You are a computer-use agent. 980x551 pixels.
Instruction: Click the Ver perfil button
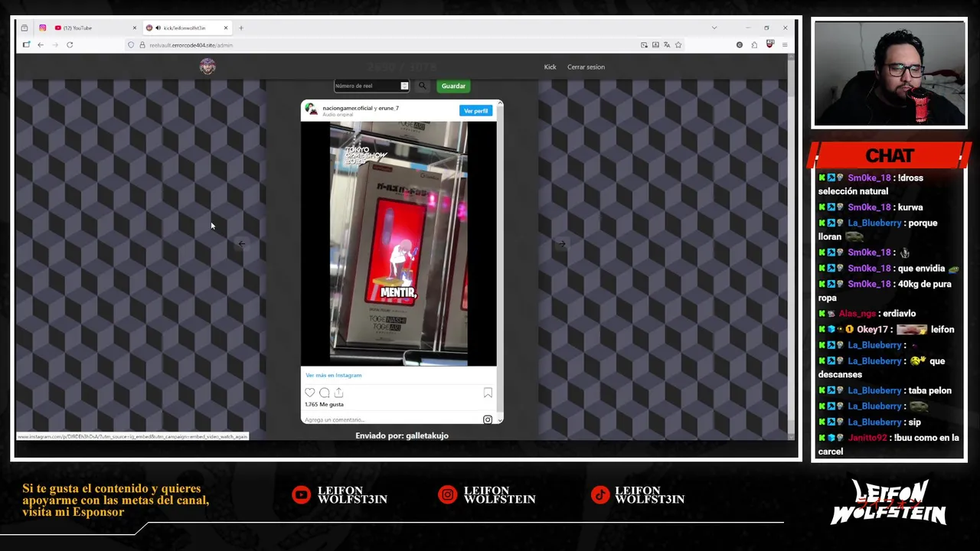(475, 111)
